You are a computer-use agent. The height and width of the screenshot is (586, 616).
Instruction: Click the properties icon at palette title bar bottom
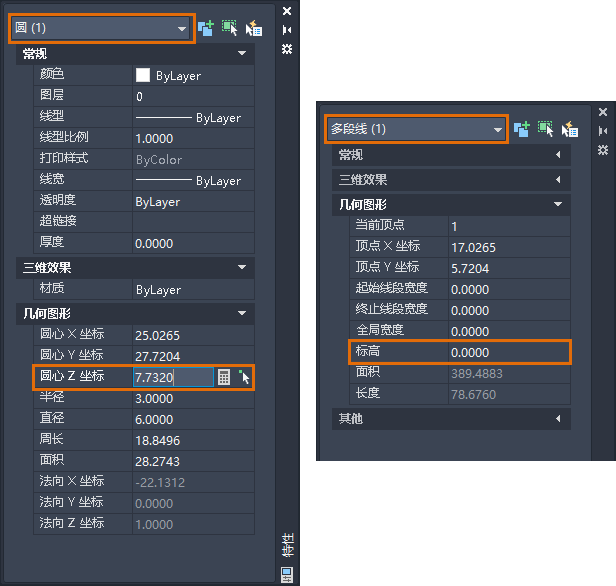[287, 574]
